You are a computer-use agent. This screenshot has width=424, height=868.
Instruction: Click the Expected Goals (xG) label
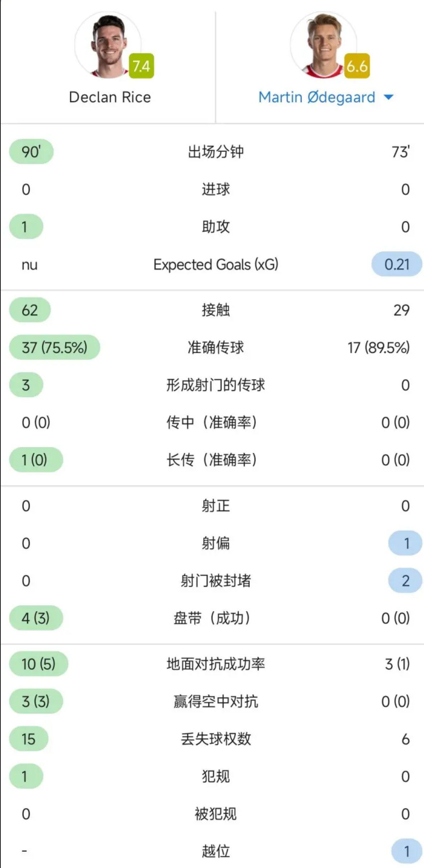[x=216, y=264]
